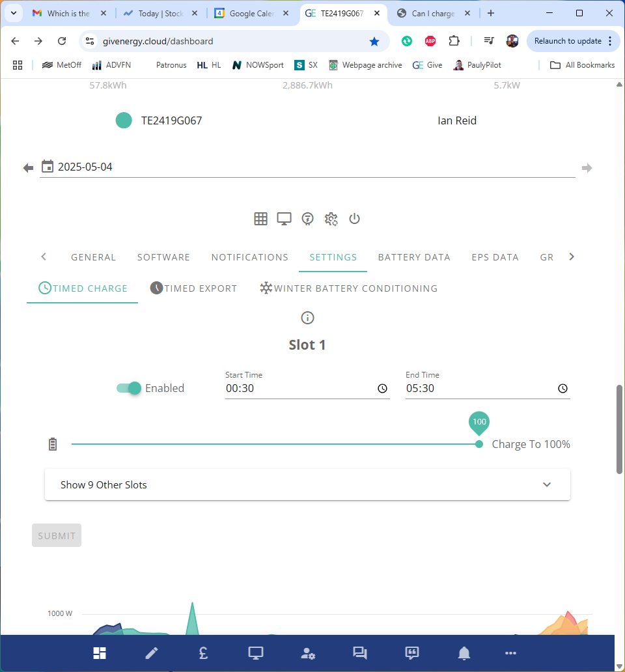625x672 pixels.
Task: Open notifications bell in bottom bar
Action: pos(464,653)
